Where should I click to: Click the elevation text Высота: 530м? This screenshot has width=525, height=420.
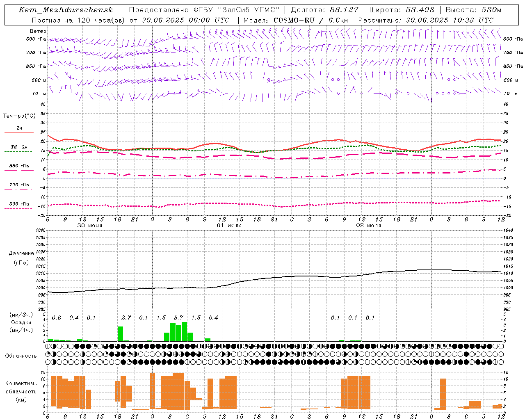473,10
